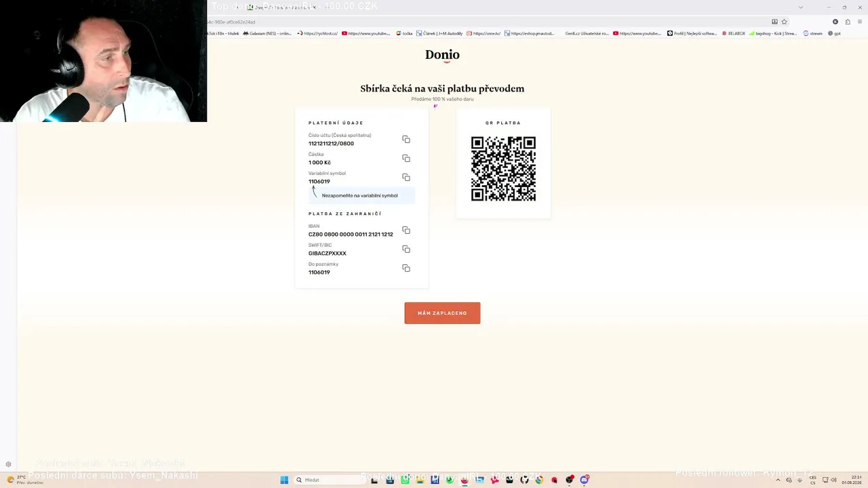Select the amount text 1 000 Kč

click(319, 163)
